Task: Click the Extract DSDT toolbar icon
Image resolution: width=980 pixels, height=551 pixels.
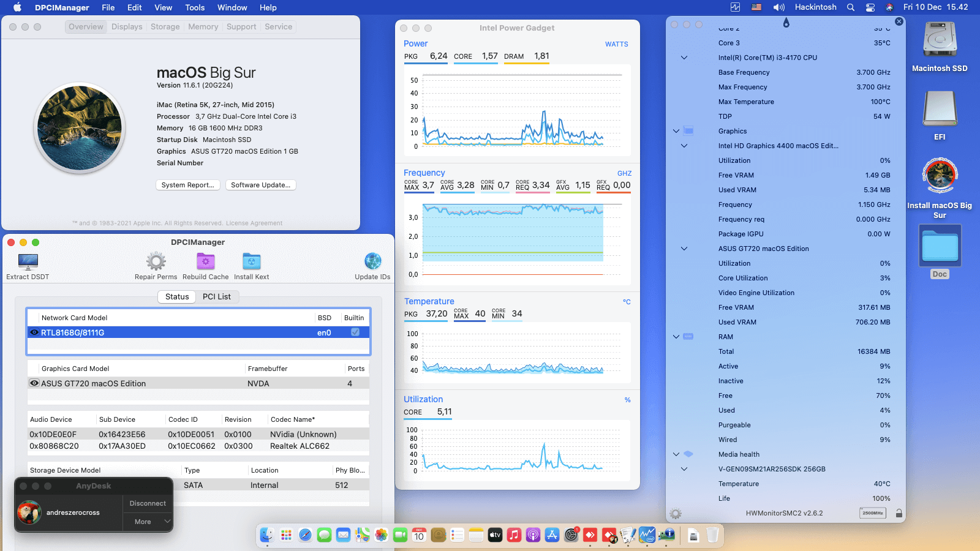Action: point(28,262)
